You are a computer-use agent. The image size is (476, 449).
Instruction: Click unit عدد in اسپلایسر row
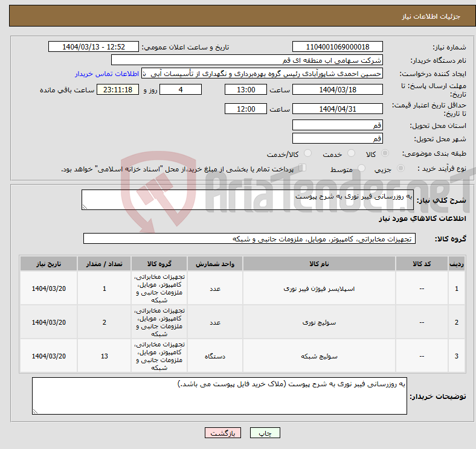tap(215, 289)
